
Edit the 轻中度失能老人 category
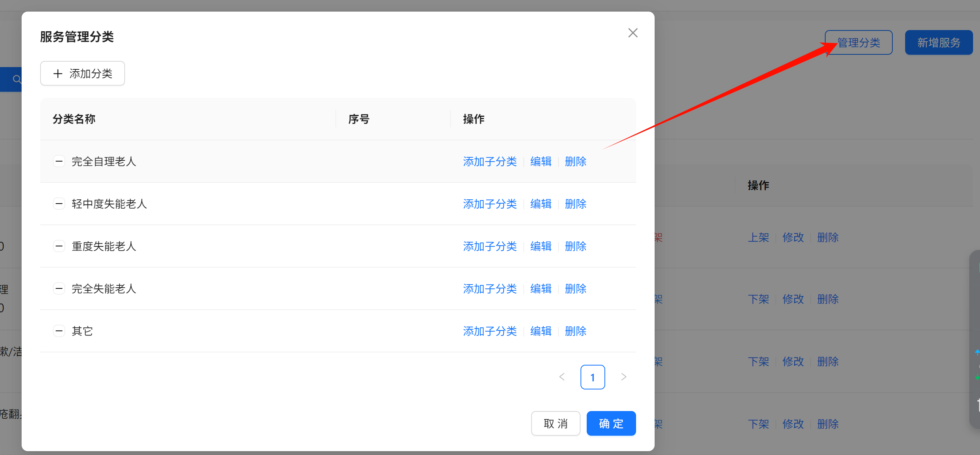540,204
